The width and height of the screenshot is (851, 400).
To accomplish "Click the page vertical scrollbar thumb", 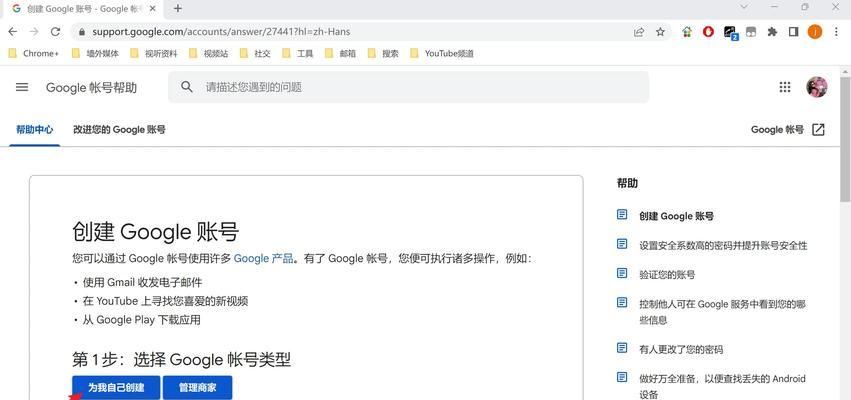I will click(845, 139).
